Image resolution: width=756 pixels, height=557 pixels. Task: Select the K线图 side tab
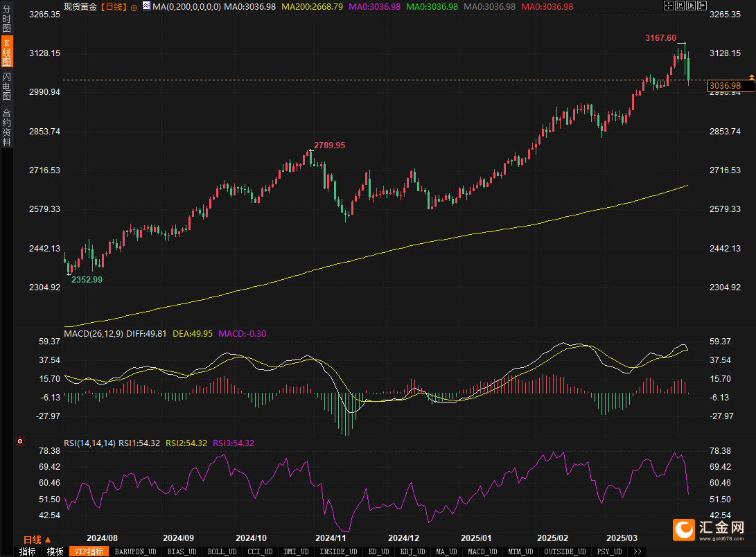click(7, 53)
